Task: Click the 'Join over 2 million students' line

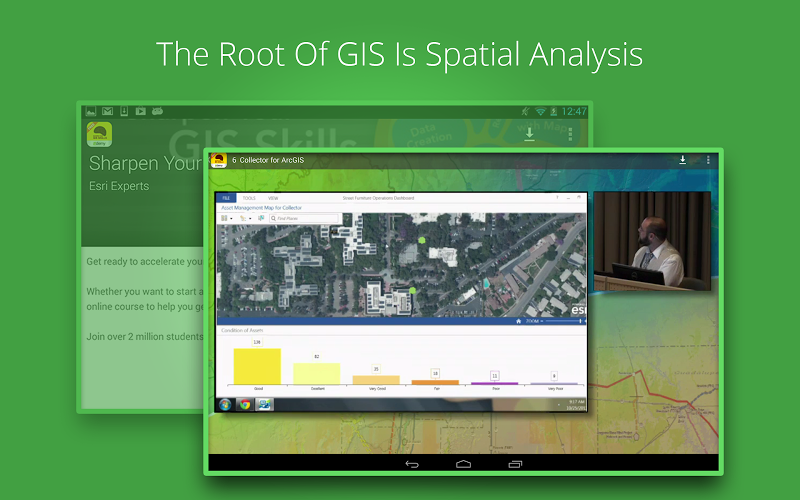Action: [x=145, y=337]
